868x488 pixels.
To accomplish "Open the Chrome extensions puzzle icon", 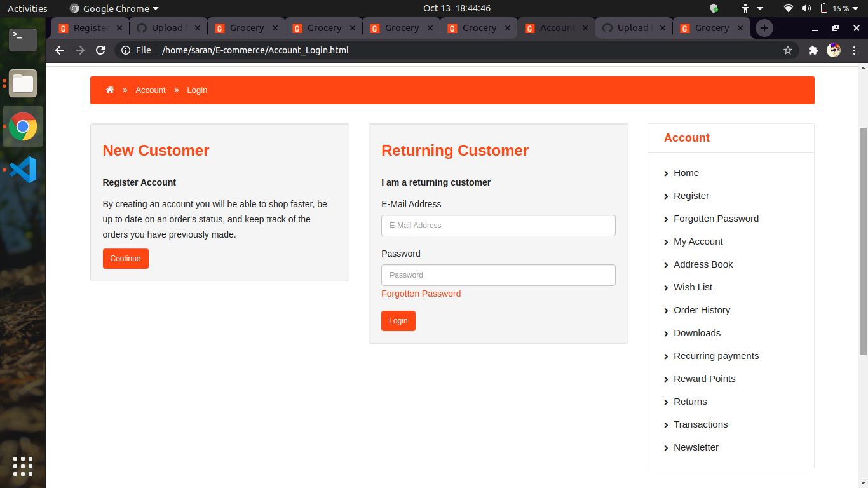I will [x=813, y=50].
